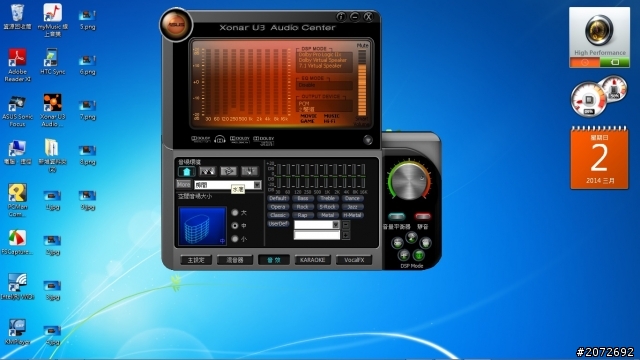The height and width of the screenshot is (360, 640).
Task: Apply the Dance EQ preset
Action: [352, 198]
